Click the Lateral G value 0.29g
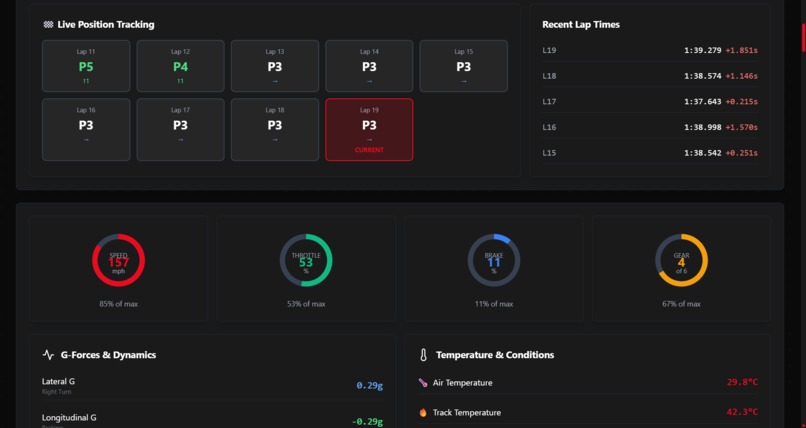This screenshot has height=428, width=806. (x=370, y=385)
